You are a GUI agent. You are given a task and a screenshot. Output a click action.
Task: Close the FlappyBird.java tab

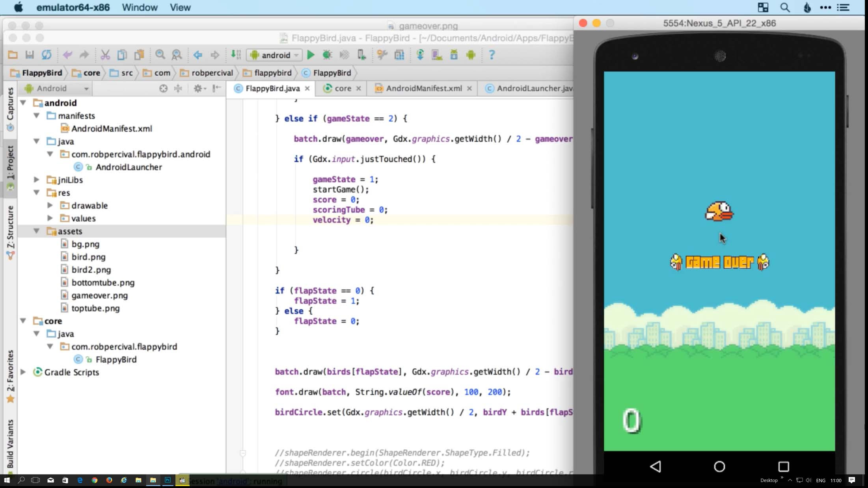307,88
